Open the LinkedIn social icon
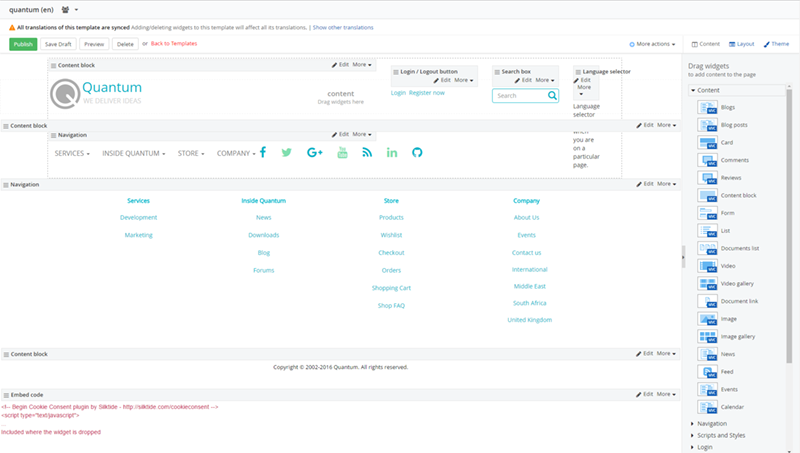Screen dimensions: 800x453 click(392, 152)
